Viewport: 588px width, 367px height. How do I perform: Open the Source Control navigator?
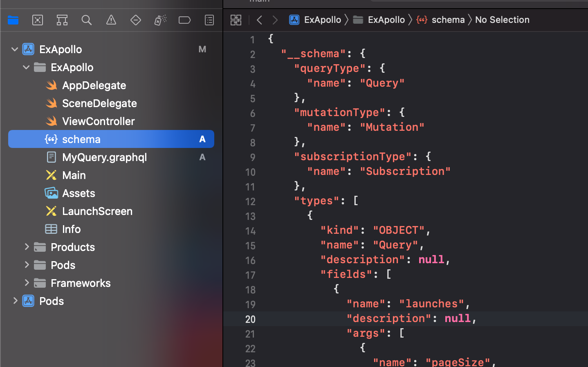38,20
